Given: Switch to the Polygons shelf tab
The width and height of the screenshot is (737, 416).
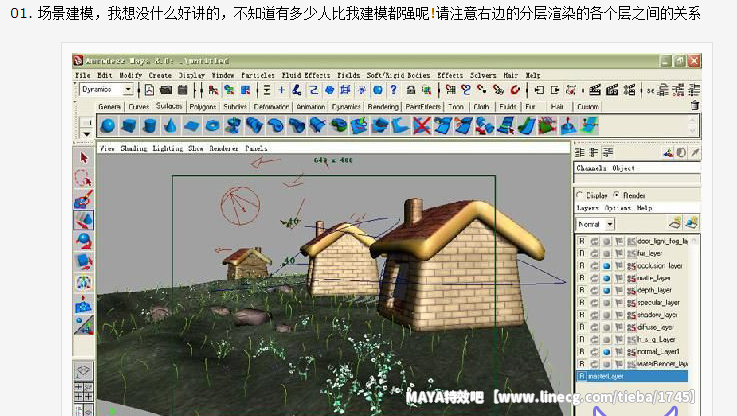Looking at the screenshot, I should point(203,107).
